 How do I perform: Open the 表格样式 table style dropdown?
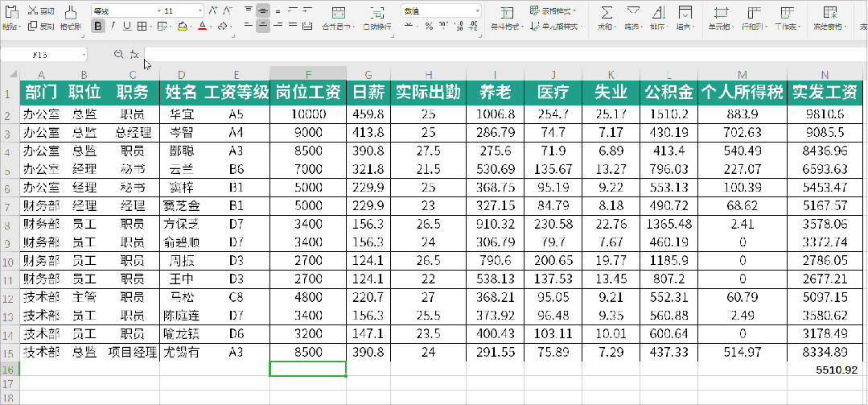pyautogui.click(x=553, y=10)
